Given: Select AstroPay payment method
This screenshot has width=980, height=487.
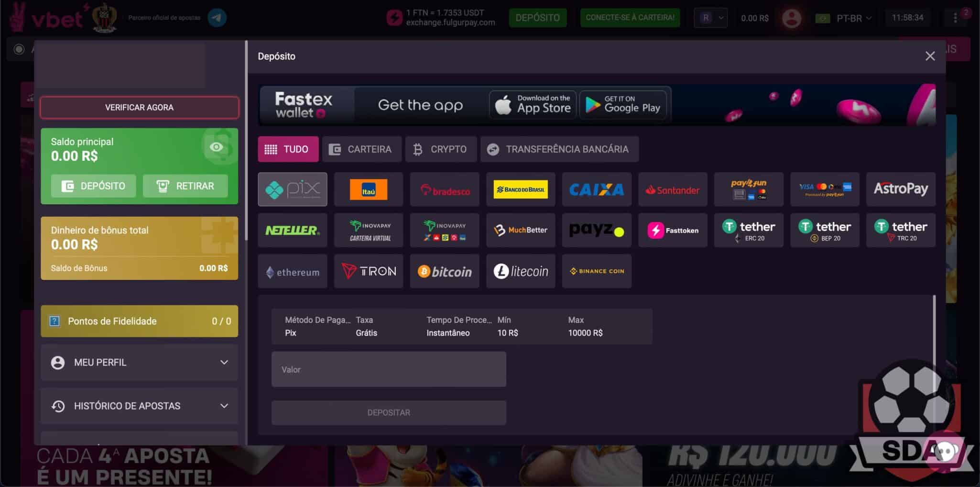Looking at the screenshot, I should coord(901,189).
